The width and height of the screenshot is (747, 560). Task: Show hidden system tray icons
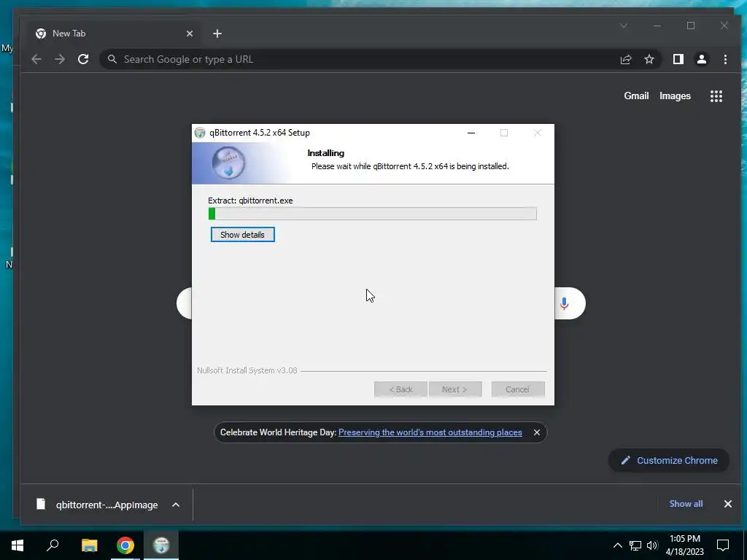(618, 545)
